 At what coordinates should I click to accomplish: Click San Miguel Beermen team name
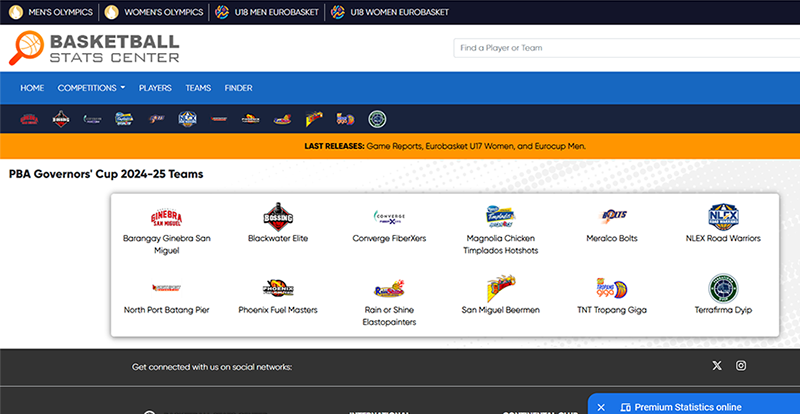[501, 310]
